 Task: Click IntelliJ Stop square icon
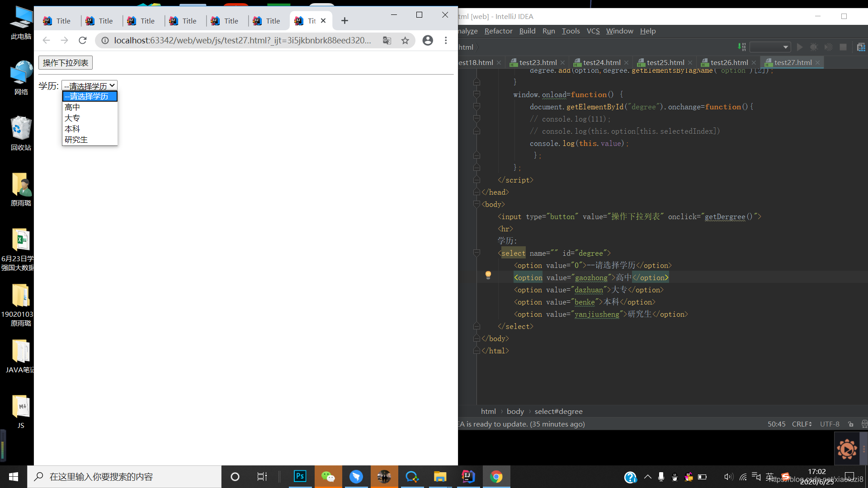(x=843, y=47)
